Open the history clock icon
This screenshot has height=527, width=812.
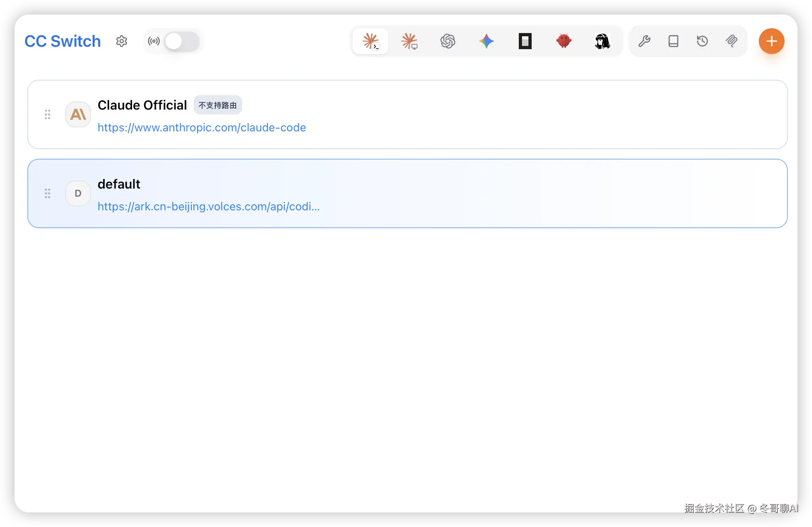(x=702, y=41)
